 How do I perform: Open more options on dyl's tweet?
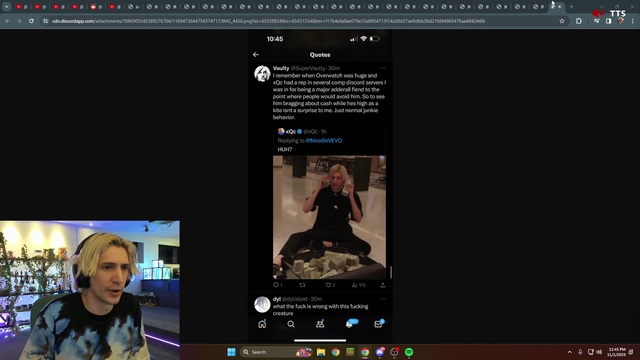[x=382, y=299]
